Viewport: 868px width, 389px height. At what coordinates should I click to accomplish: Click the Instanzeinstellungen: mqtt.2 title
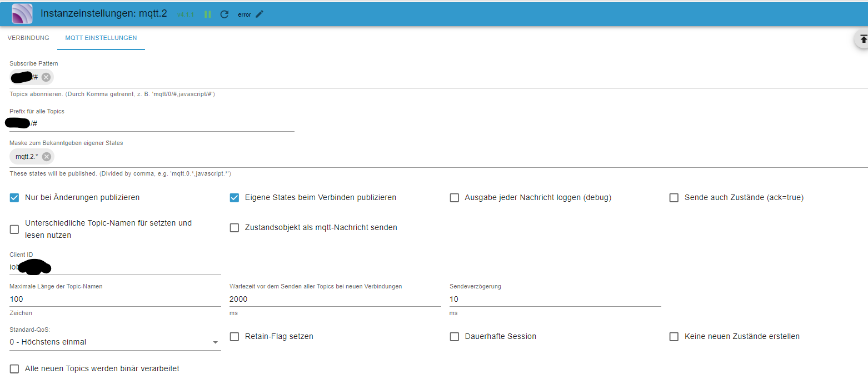click(x=104, y=13)
